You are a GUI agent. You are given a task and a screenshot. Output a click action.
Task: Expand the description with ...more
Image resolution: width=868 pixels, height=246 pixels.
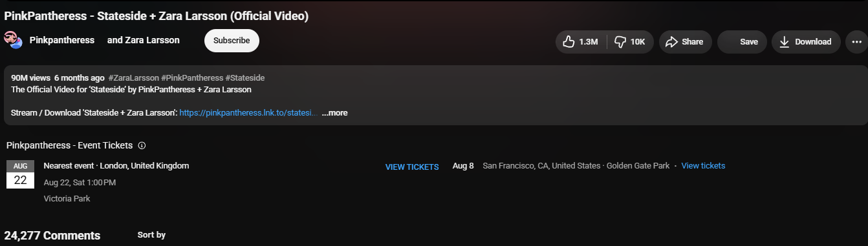coord(334,113)
